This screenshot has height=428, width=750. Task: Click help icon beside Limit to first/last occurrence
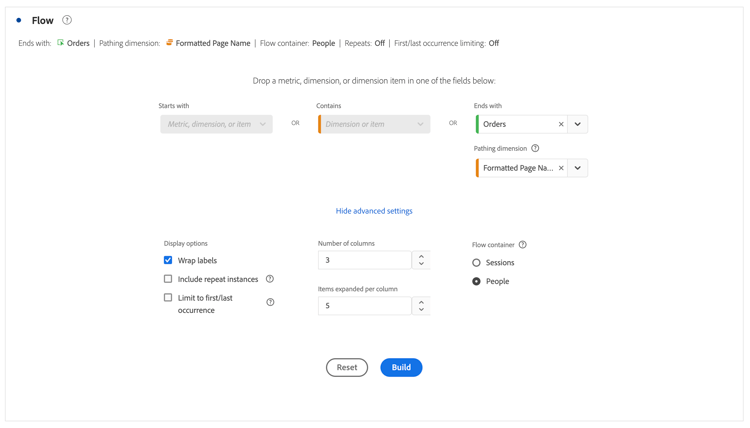point(270,302)
